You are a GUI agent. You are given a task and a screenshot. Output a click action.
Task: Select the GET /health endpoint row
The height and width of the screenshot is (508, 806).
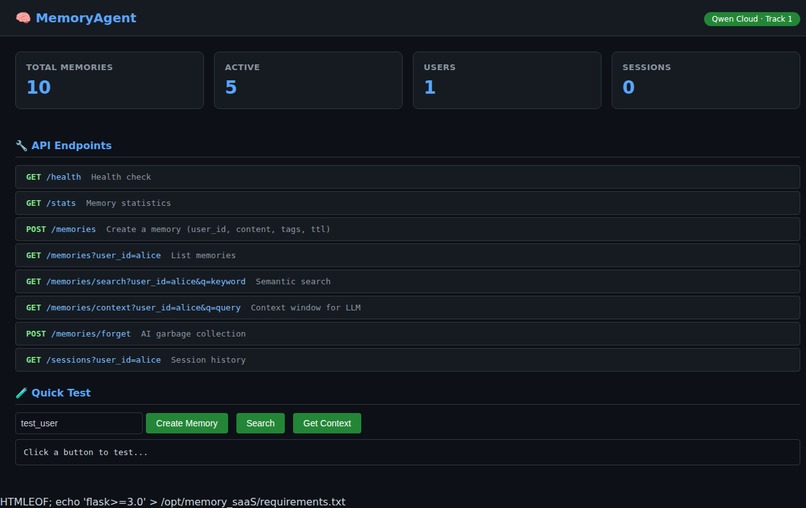click(x=407, y=177)
